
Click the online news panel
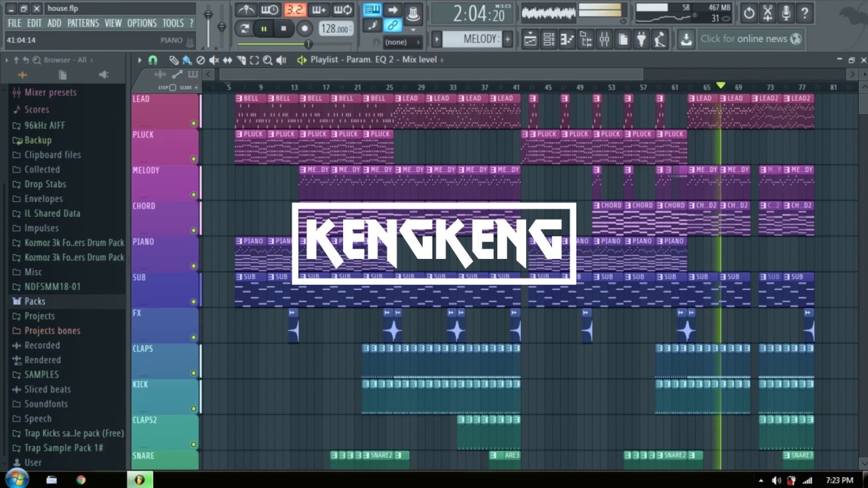pos(751,39)
